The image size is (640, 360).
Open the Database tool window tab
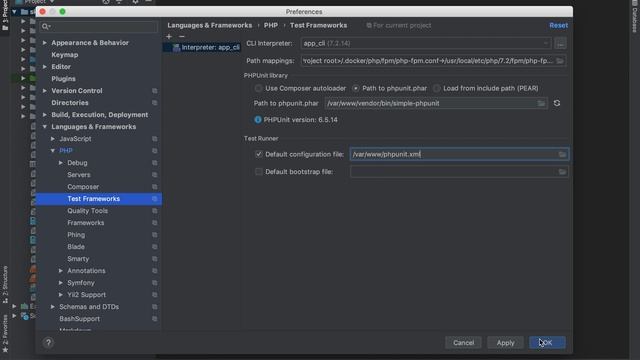[635, 17]
